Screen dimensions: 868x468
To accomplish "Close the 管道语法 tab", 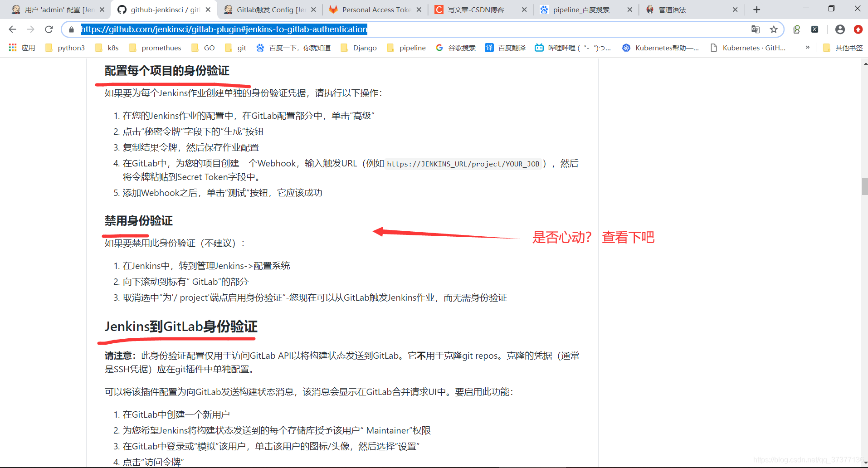I will (x=735, y=10).
